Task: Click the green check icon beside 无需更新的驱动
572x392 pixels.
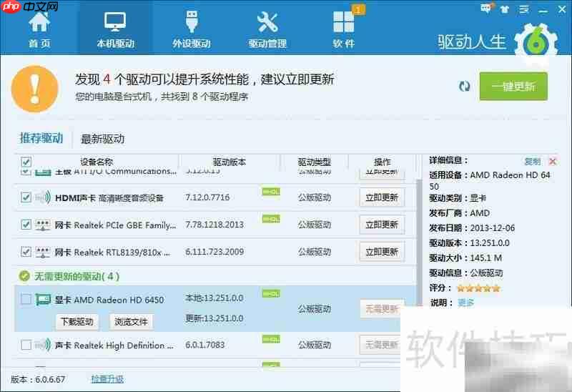Action: point(24,276)
